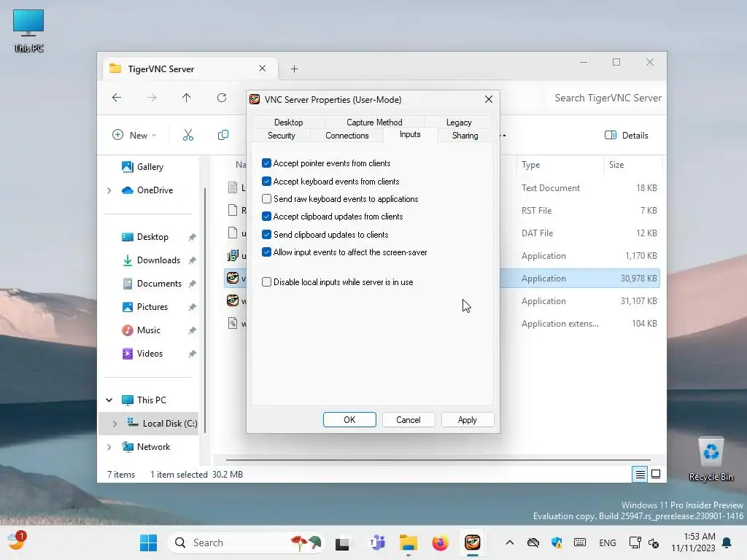Viewport: 747px width, 560px height.
Task: Open the Connections tab
Action: (x=347, y=136)
